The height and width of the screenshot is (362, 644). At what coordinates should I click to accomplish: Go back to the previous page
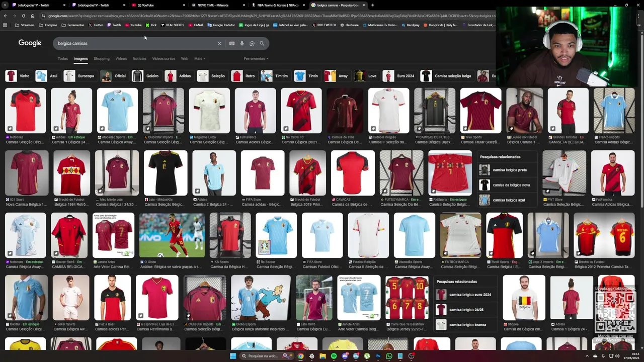click(6, 16)
